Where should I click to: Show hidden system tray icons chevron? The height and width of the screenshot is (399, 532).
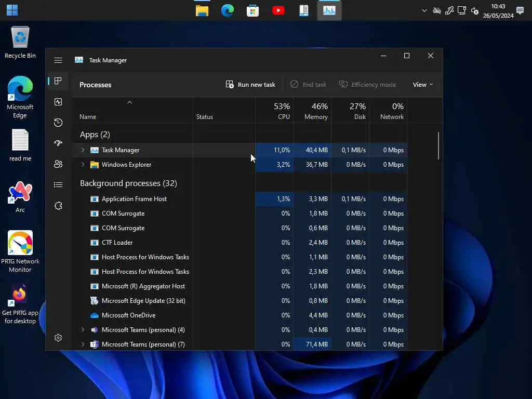424,10
